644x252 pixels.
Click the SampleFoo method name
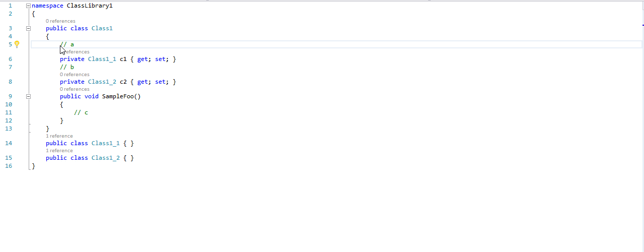(119, 96)
